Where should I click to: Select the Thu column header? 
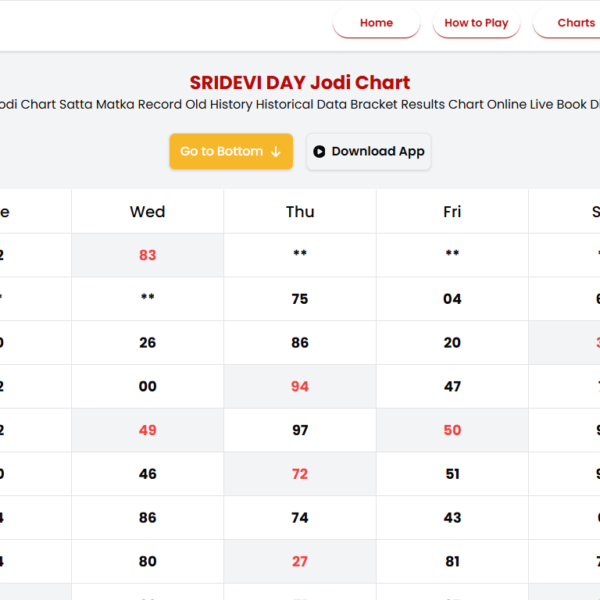pyautogui.click(x=300, y=211)
